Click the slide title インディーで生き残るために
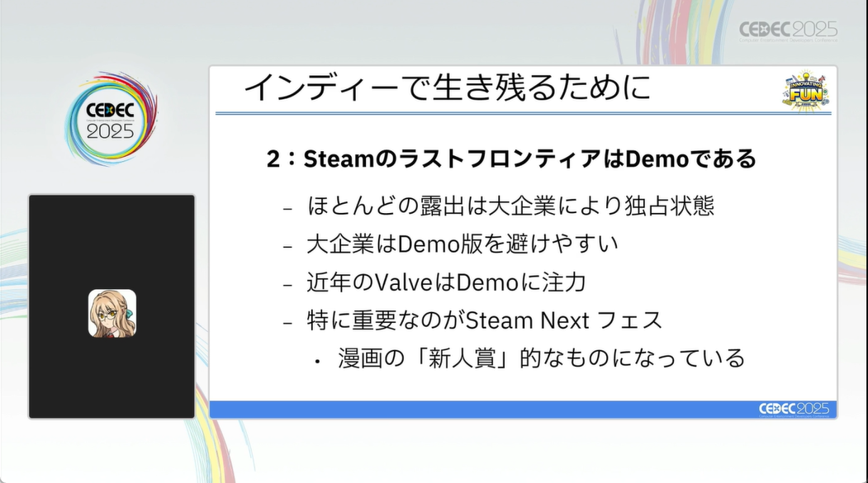 pos(448,87)
